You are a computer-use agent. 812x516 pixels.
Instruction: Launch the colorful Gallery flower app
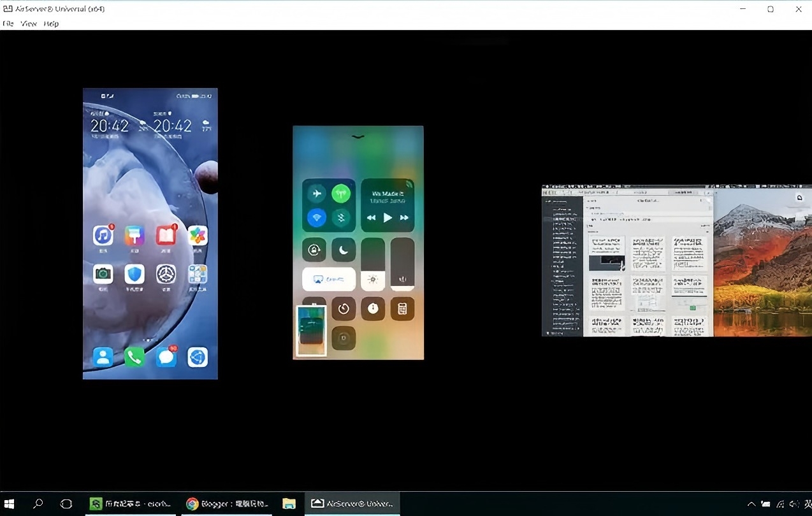[198, 235]
